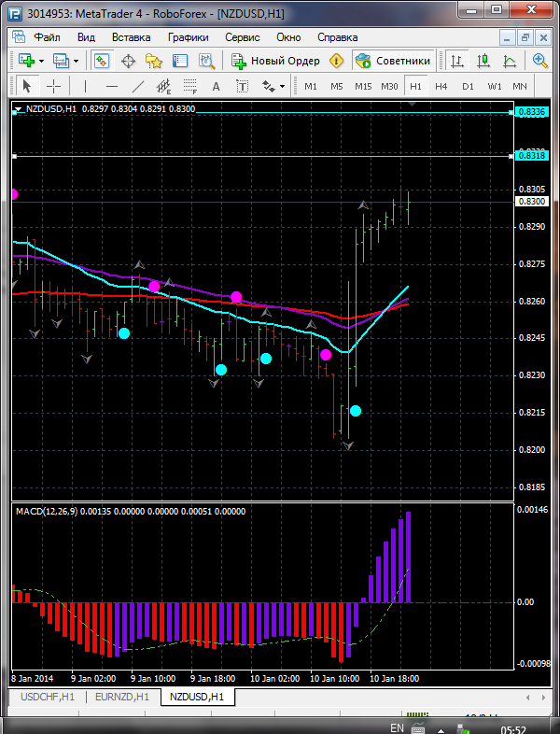Screen dimensions: 560x734
Task: Toggle the Terminal panel icon
Action: 180,61
